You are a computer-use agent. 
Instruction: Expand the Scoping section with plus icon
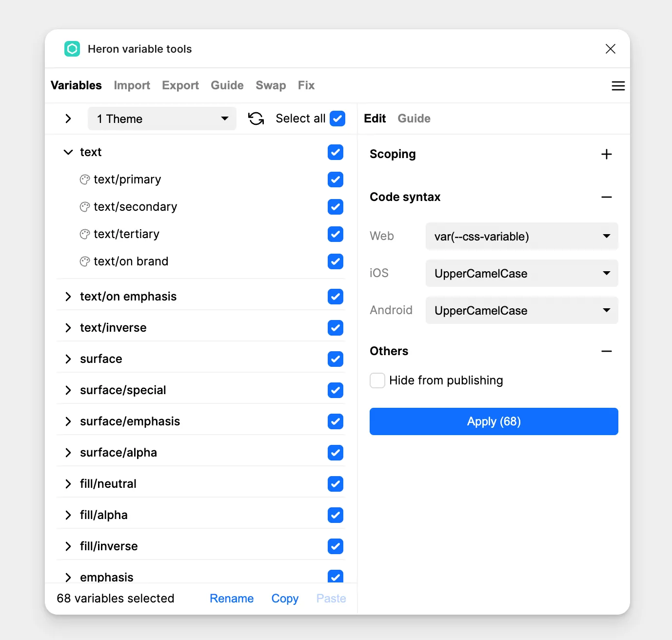pyautogui.click(x=606, y=154)
